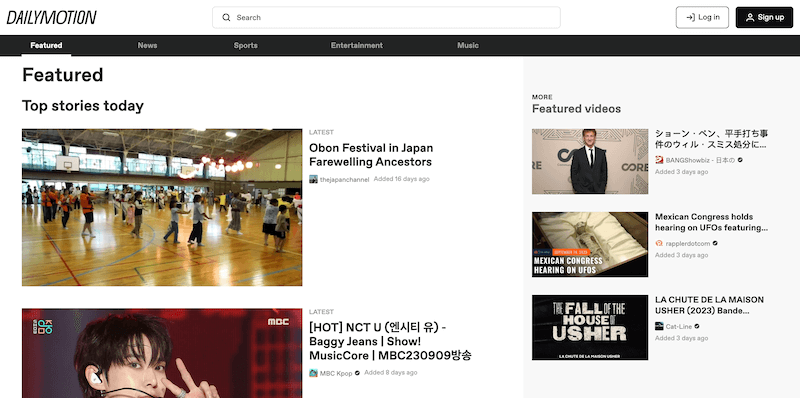Image resolution: width=800 pixels, height=398 pixels.
Task: Open the NCT U Baggy Jeans thumbnail
Action: click(x=162, y=353)
